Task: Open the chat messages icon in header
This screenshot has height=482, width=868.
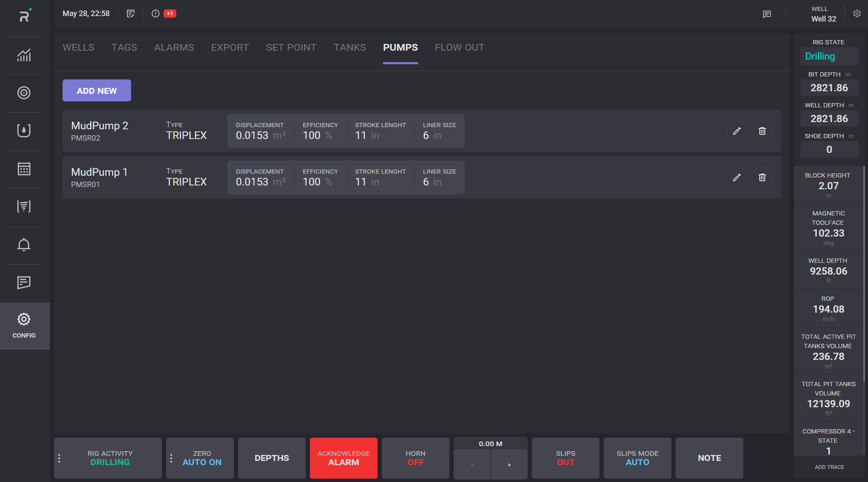Action: (767, 14)
